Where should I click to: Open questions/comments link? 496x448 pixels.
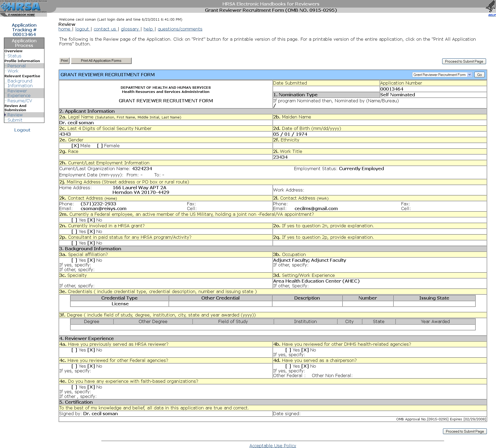click(x=180, y=29)
